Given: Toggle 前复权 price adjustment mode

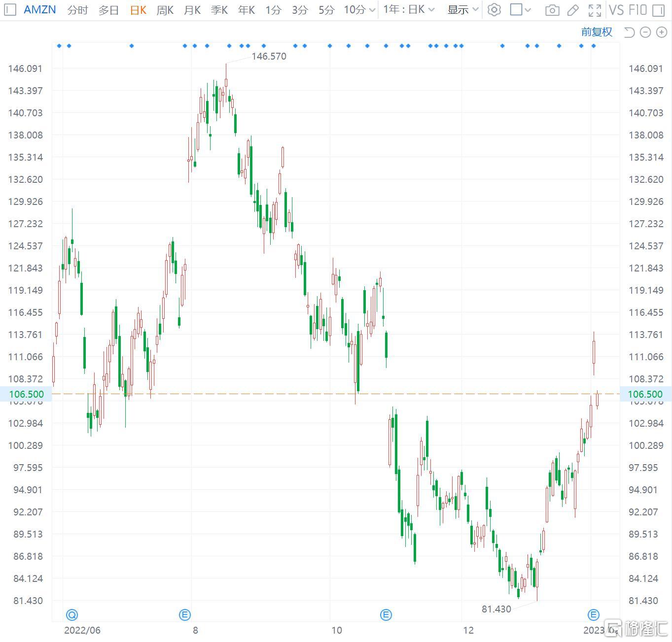Looking at the screenshot, I should (x=597, y=32).
